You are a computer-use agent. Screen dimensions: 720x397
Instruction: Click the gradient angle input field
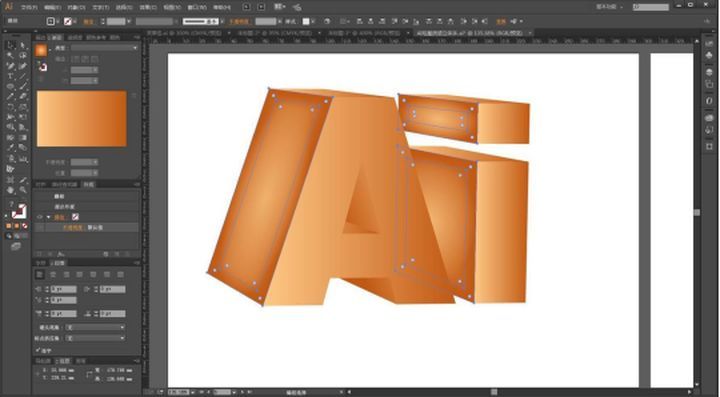(x=83, y=70)
